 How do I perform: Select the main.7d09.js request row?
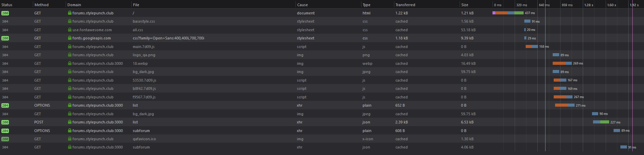click(x=322, y=47)
